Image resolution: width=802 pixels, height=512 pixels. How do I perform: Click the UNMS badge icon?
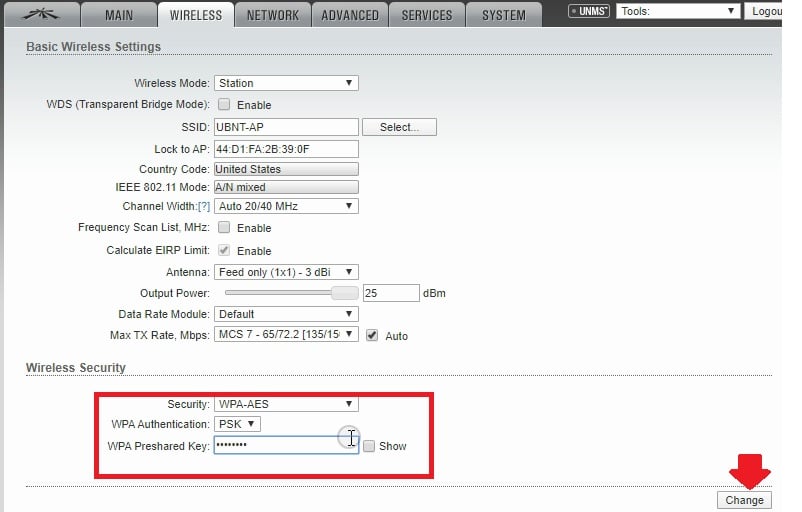[587, 12]
